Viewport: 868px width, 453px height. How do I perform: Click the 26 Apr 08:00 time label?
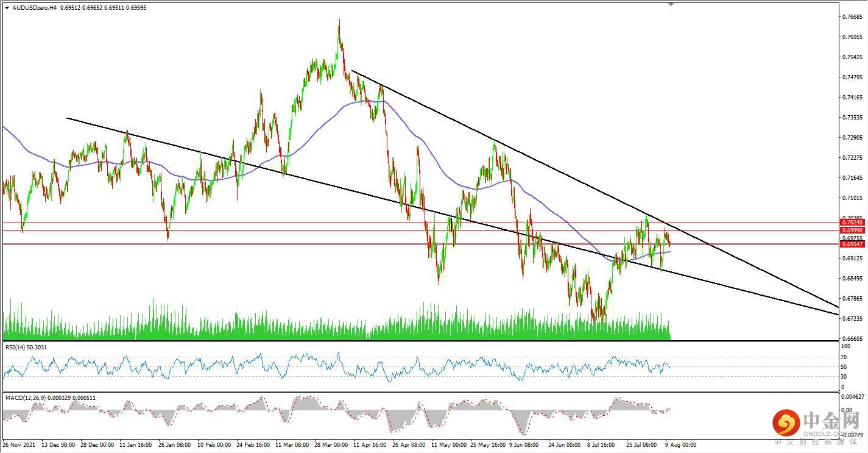(410, 445)
